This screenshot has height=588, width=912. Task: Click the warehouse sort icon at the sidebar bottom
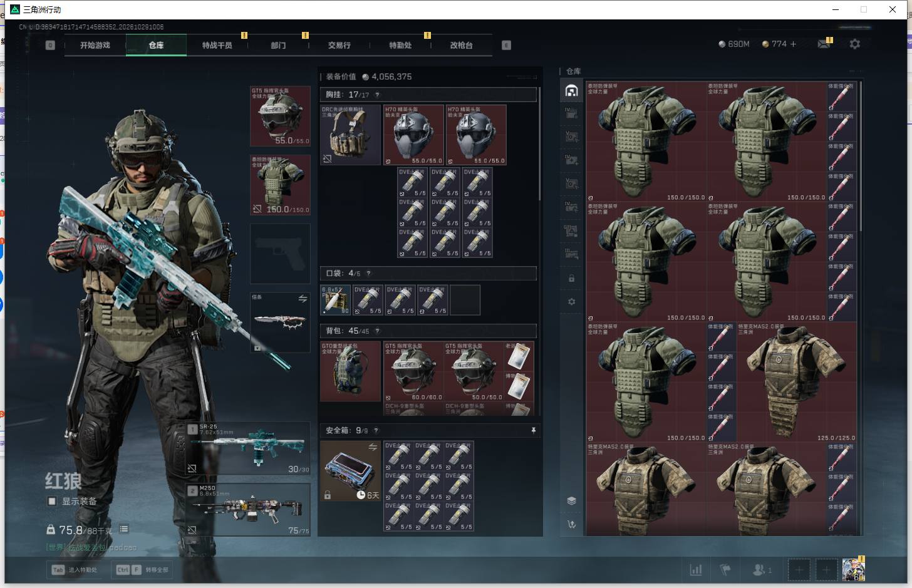[x=571, y=524]
